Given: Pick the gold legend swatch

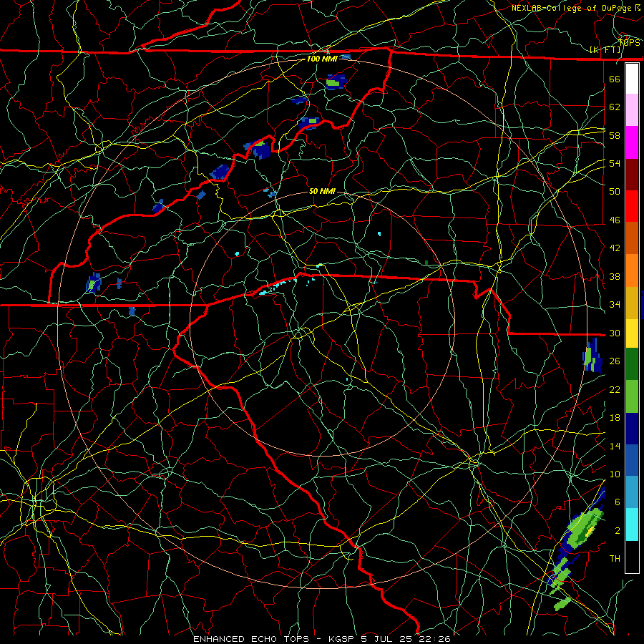Looking at the screenshot, I should click(x=632, y=302).
